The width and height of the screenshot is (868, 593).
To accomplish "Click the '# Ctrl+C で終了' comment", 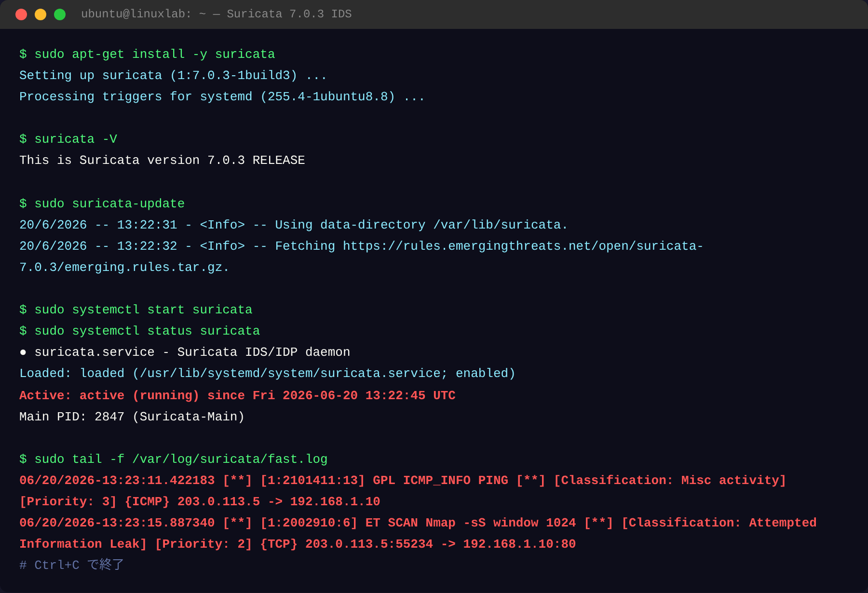I will pos(71,565).
